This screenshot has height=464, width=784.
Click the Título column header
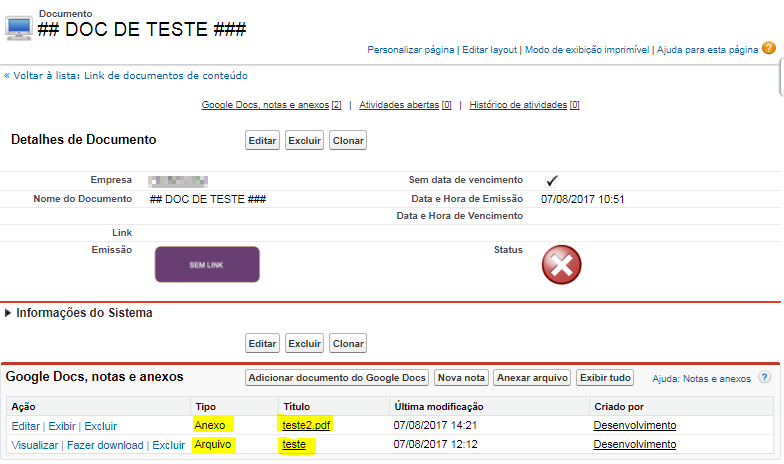[x=296, y=406]
